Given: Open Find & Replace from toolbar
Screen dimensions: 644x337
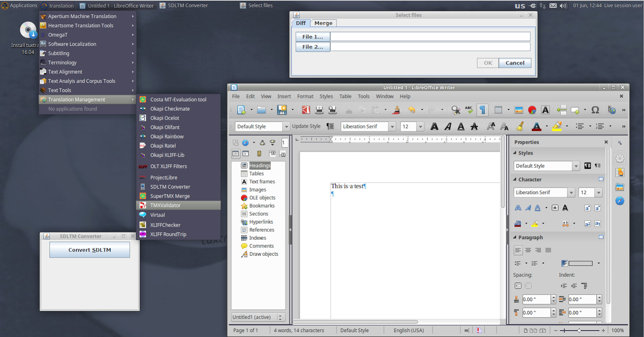Looking at the screenshot, I should coord(456,110).
